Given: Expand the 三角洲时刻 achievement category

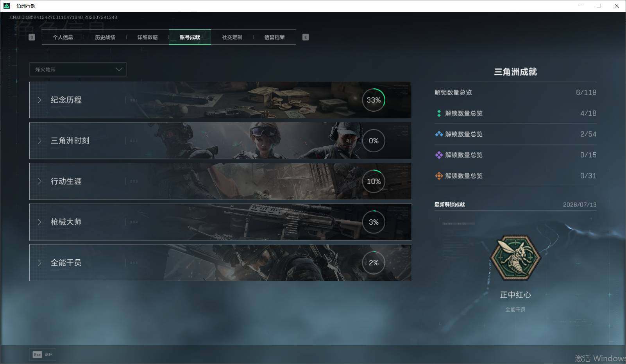Looking at the screenshot, I should 220,141.
